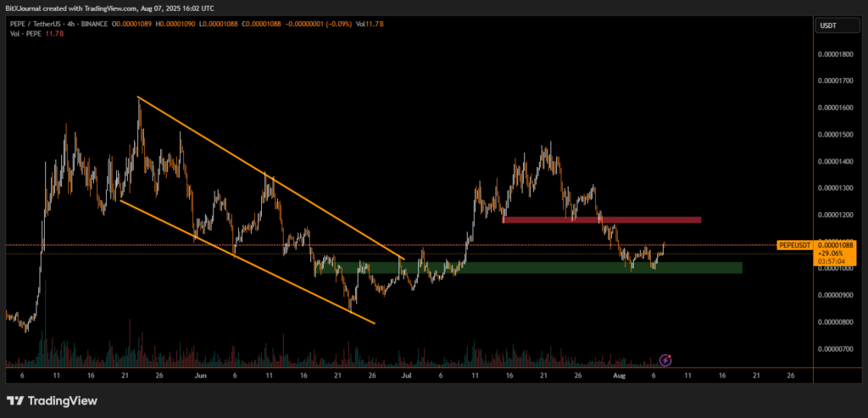The image size is (868, 418).
Task: Open the USDT currency selector
Action: (827, 26)
